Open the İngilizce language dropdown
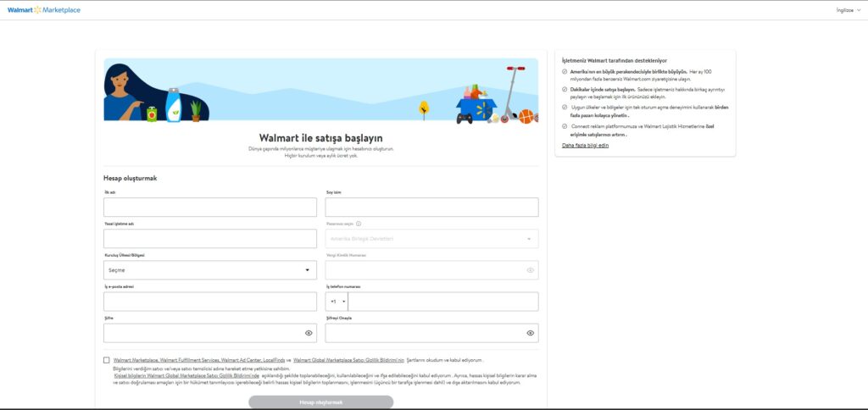The width and height of the screenshot is (868, 410). 849,10
